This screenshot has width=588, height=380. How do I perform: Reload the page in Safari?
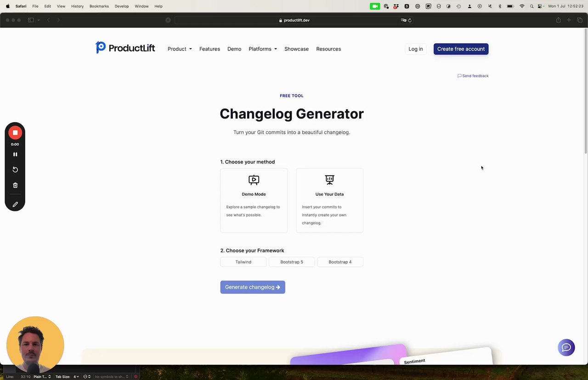point(409,20)
